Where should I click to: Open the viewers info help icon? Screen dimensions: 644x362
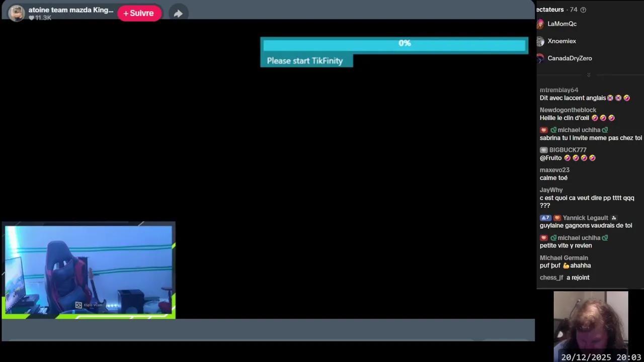pos(583,10)
